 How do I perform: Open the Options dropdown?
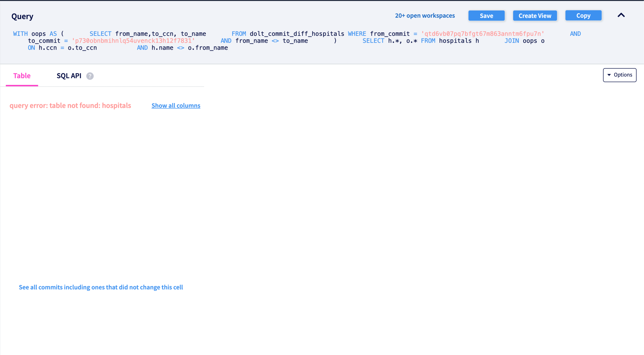point(619,75)
